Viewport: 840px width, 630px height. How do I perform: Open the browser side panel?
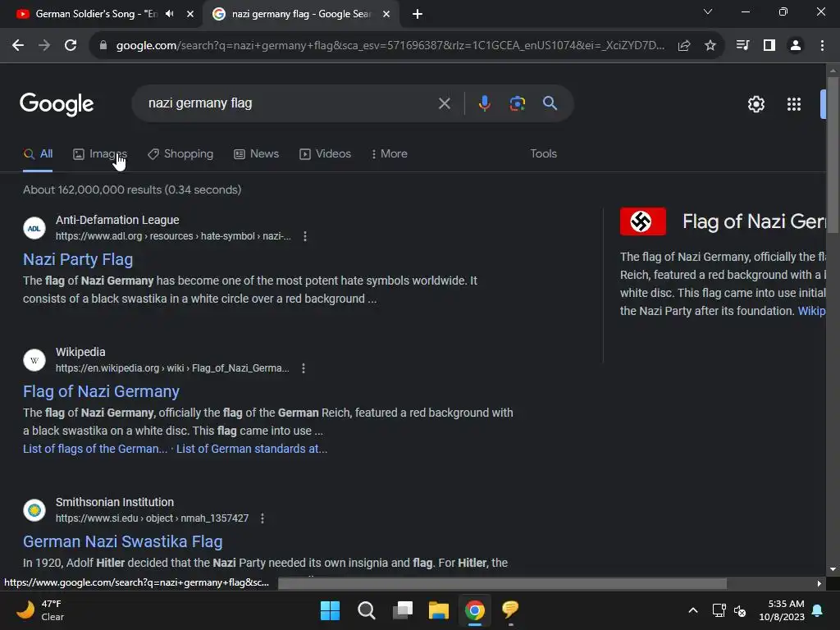pyautogui.click(x=769, y=46)
